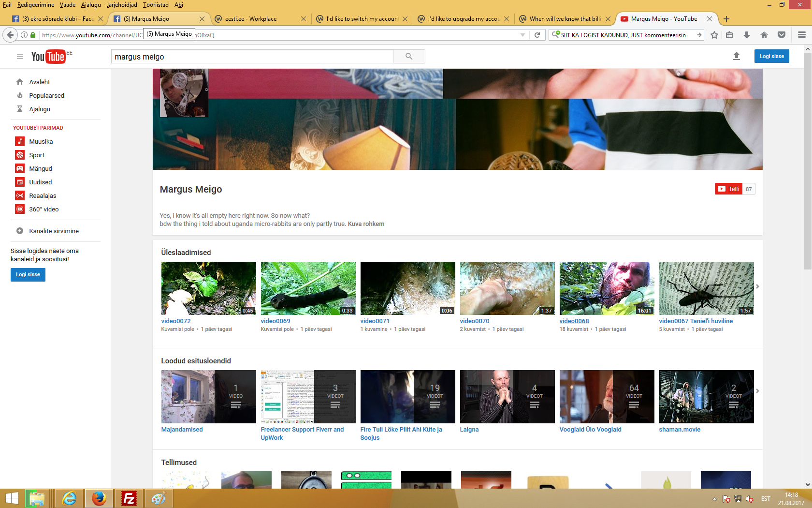The image size is (812, 508).
Task: Open Firefox downloads arrow icon
Action: [747, 35]
